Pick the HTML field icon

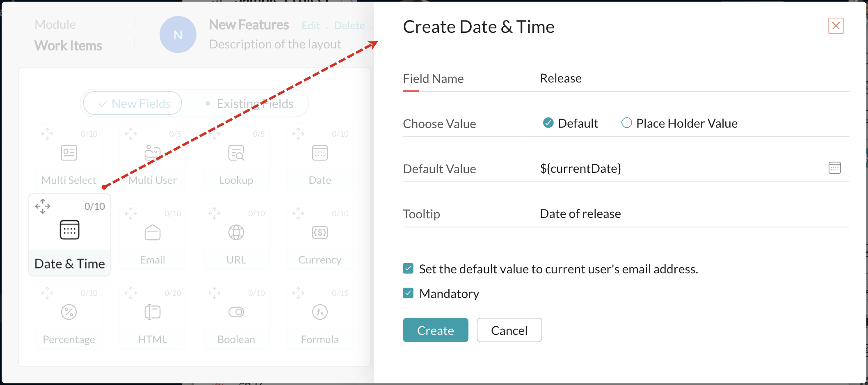click(153, 312)
